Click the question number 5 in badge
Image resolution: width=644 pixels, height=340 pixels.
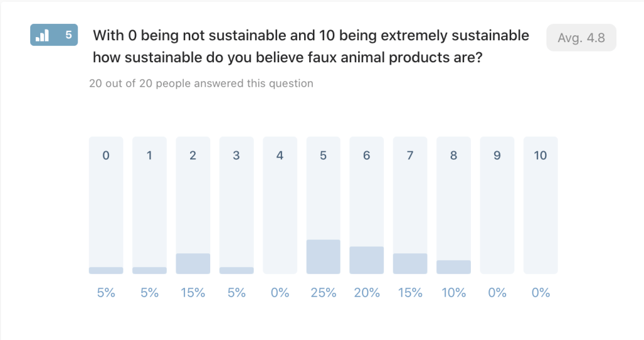69,35
